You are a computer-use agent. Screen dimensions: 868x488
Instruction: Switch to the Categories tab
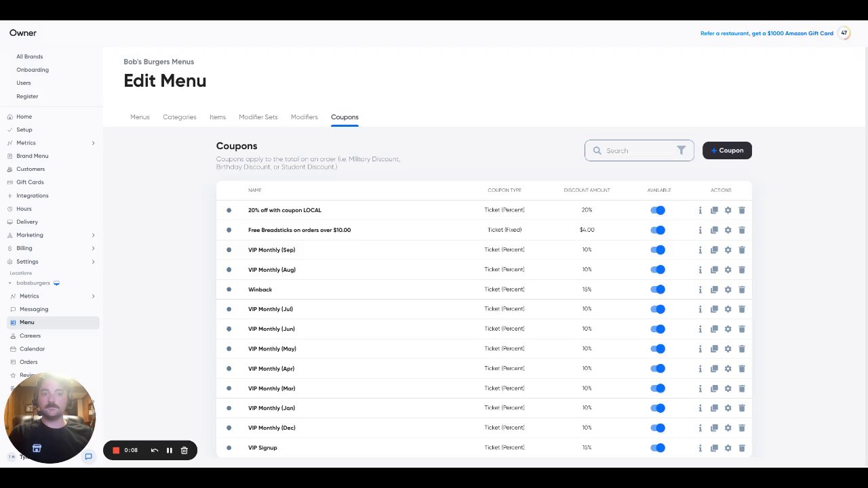click(x=180, y=117)
